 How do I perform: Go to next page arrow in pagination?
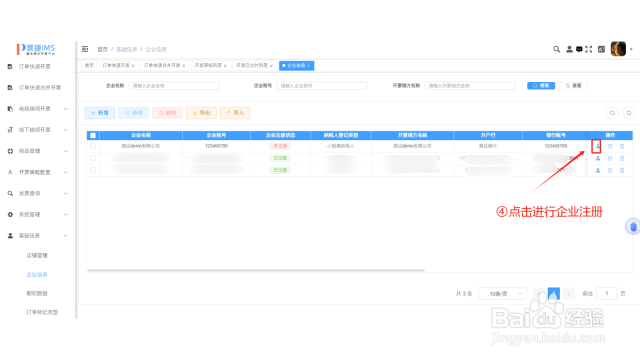click(569, 293)
